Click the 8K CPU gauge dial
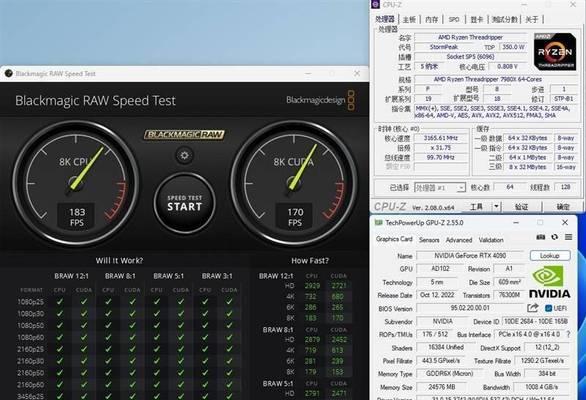This screenshot has height=400, width=586. pos(76,183)
